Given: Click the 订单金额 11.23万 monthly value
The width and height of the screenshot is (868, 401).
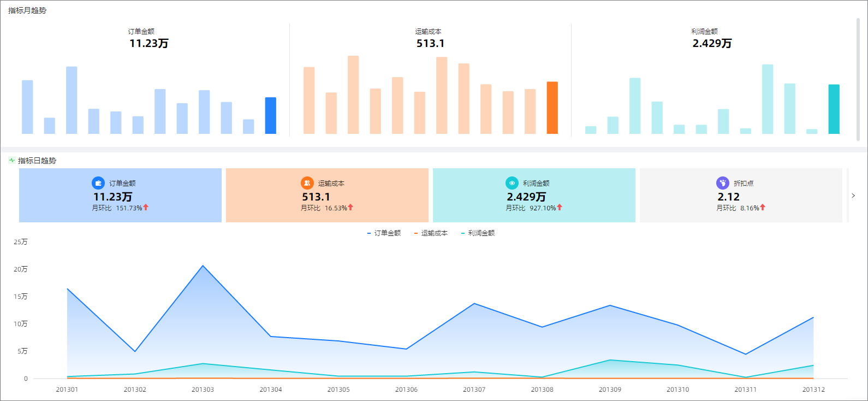Looking at the screenshot, I should pos(148,44).
